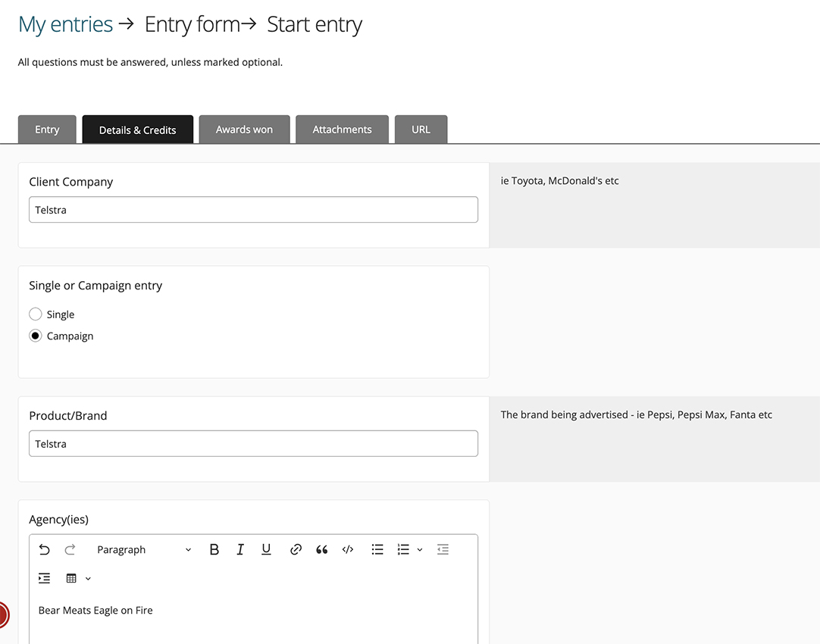
Task: Open the Attachments tab
Action: pyautogui.click(x=342, y=130)
